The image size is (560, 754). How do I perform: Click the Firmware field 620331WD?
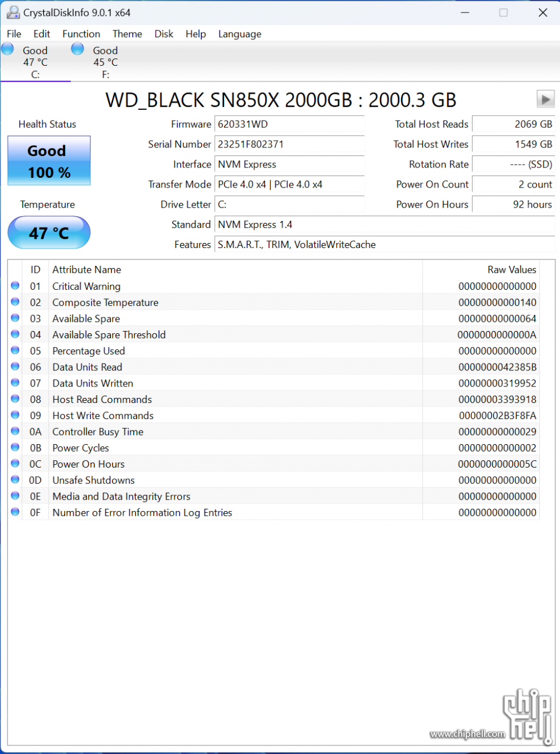pyautogui.click(x=289, y=124)
